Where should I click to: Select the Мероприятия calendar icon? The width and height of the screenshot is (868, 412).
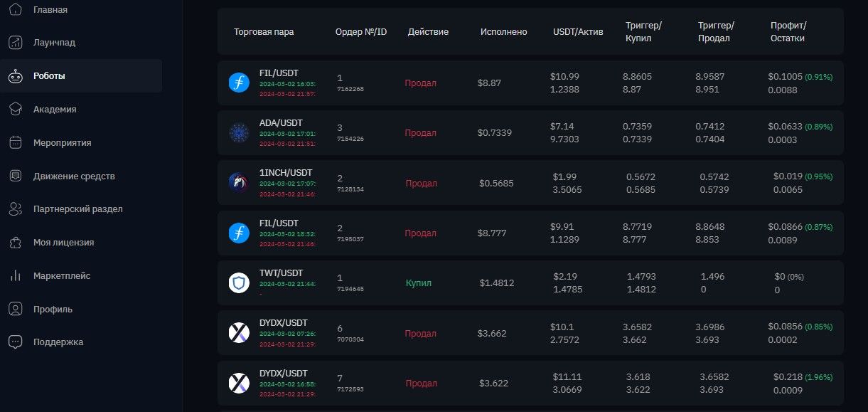[x=16, y=143]
